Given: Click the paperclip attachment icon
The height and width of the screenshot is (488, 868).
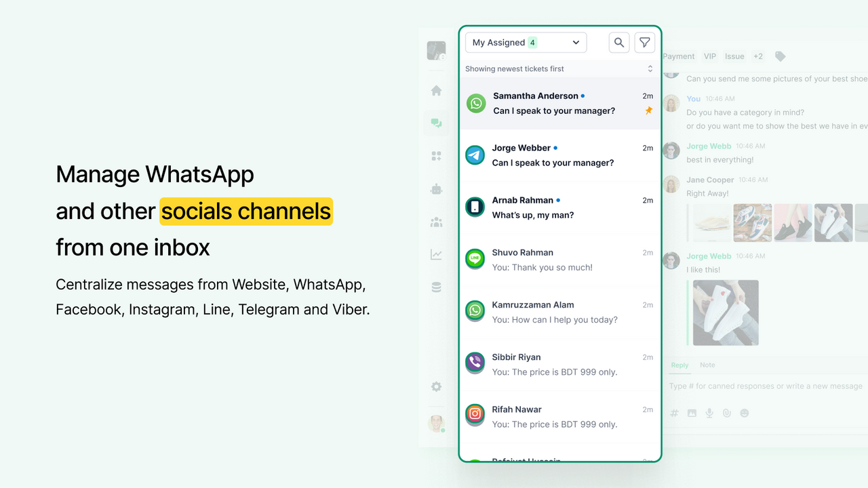Looking at the screenshot, I should [x=727, y=413].
